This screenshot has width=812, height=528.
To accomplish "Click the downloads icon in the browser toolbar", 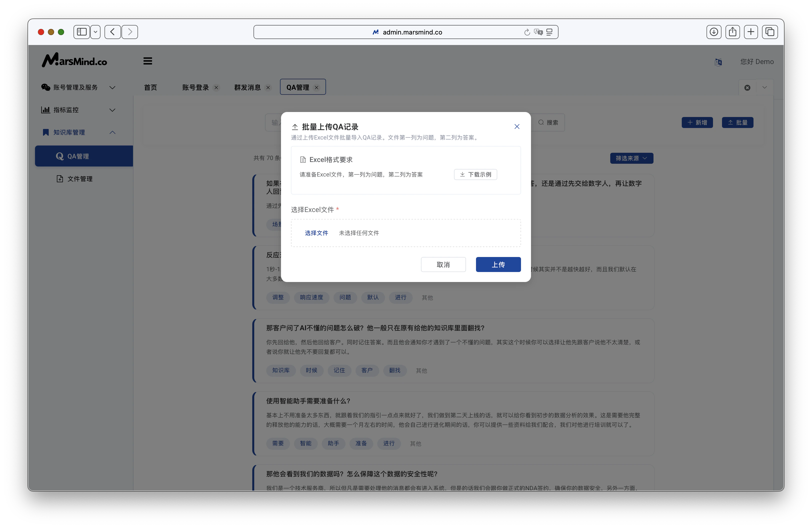I will [x=713, y=32].
